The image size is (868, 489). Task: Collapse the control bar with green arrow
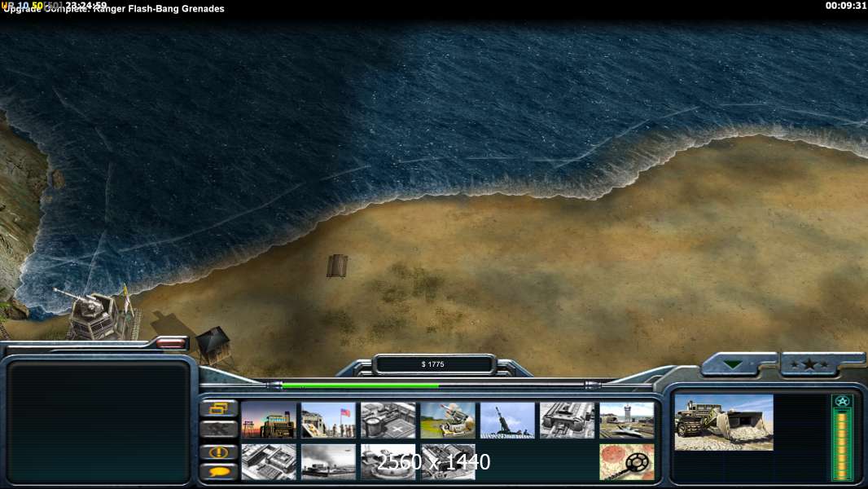coord(734,364)
